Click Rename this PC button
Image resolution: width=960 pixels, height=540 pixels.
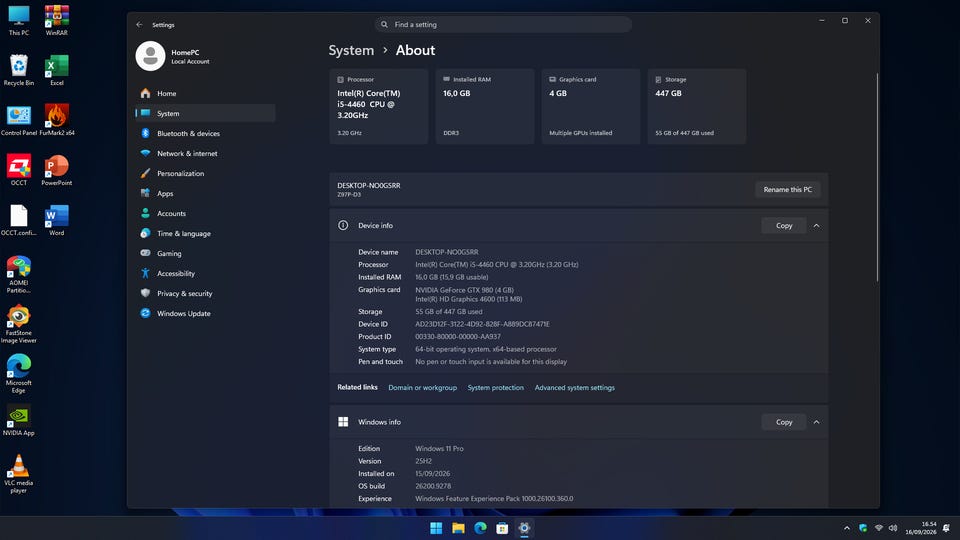pos(787,190)
